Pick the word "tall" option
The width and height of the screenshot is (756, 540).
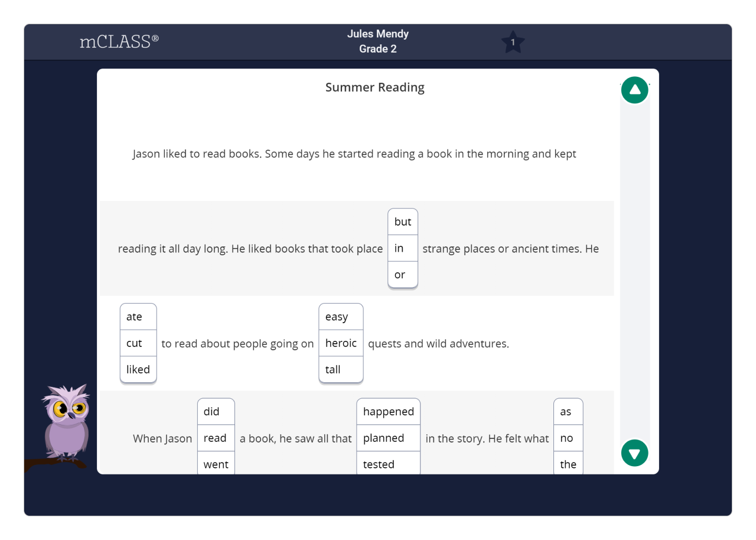(x=341, y=370)
